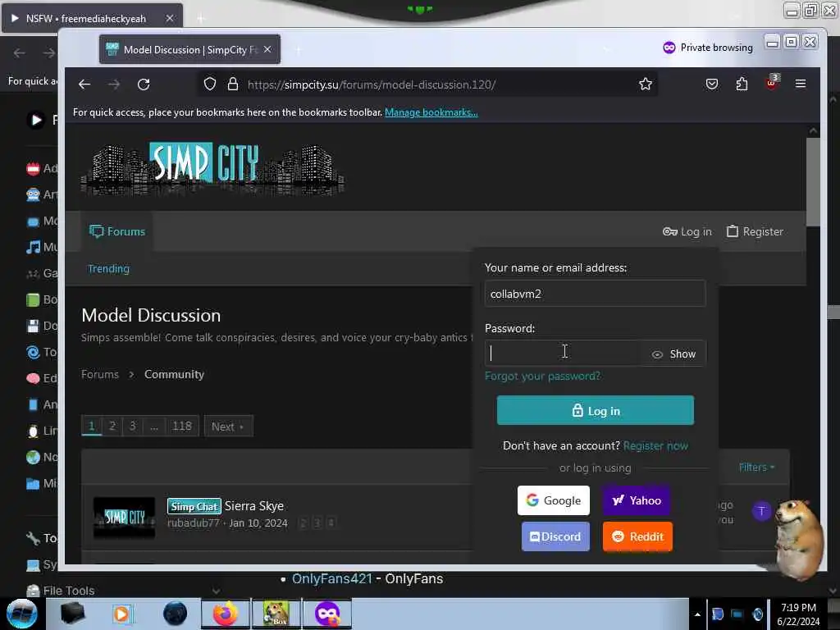This screenshot has width=840, height=630.
Task: Open the purple T user avatar
Action: pos(761,511)
